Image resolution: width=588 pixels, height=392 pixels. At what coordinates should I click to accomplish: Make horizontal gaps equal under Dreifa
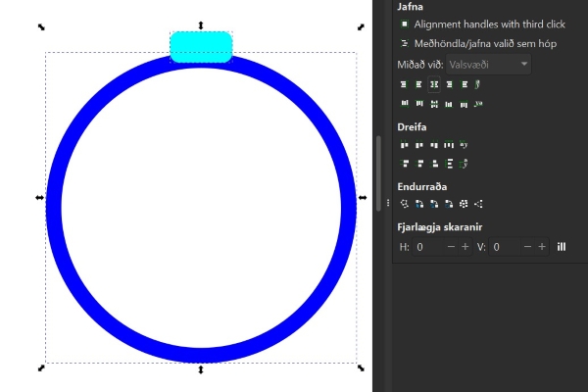tap(449, 145)
